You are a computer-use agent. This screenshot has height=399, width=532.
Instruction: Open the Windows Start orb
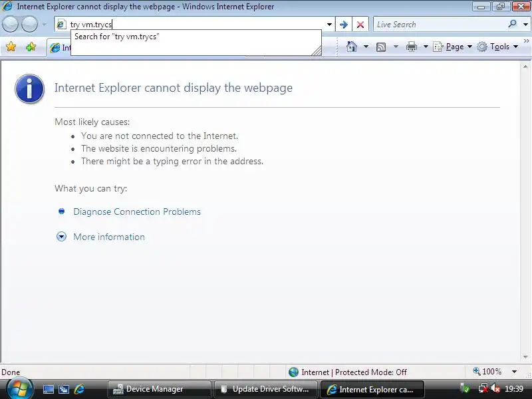20,388
